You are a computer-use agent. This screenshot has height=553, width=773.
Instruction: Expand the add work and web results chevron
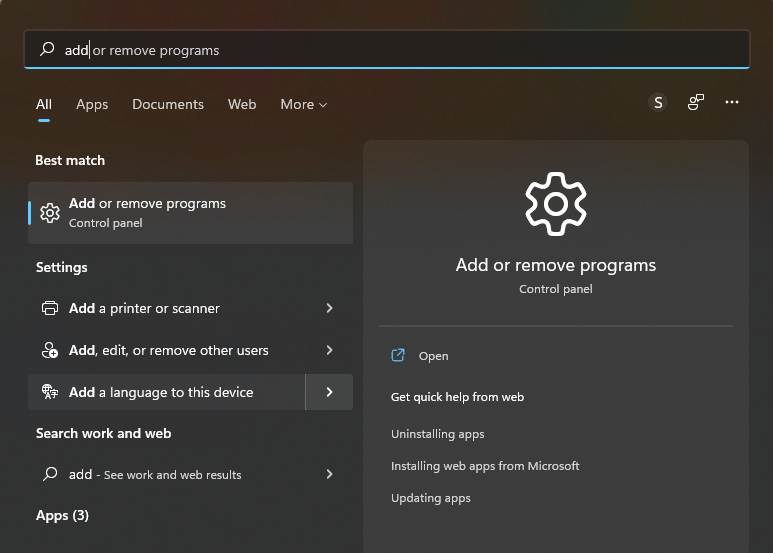(329, 474)
